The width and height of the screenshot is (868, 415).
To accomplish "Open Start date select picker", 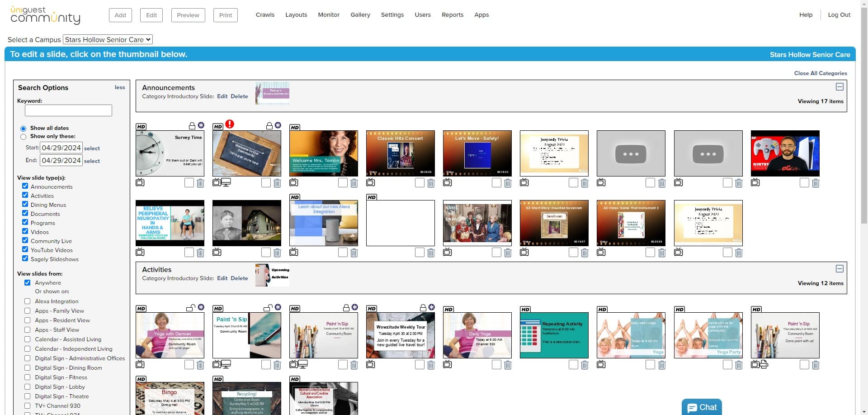I will (92, 148).
